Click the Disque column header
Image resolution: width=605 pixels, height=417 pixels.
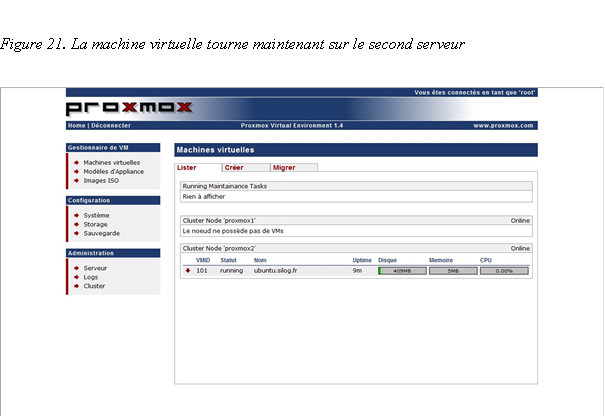point(387,260)
